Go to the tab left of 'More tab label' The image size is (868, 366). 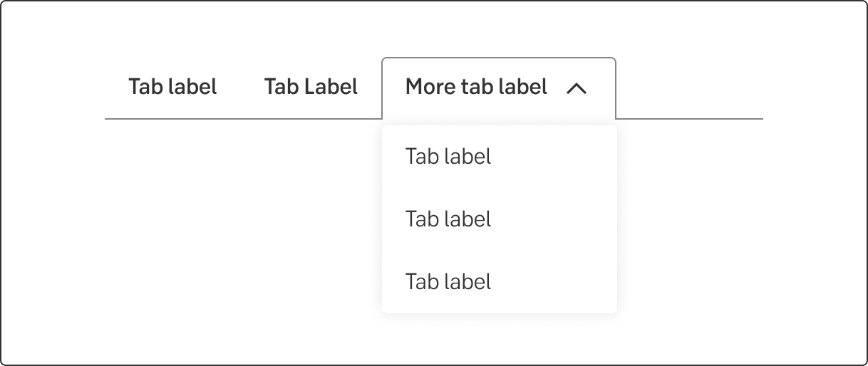pos(311,87)
